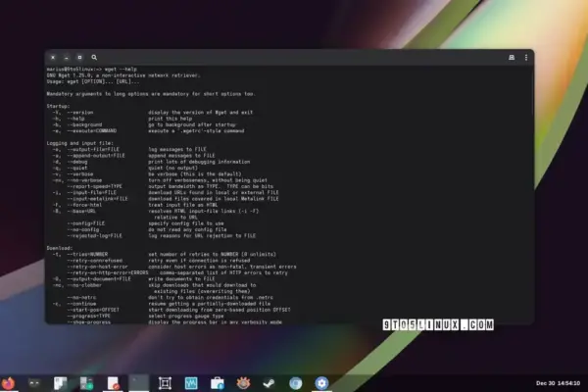This screenshot has width=588, height=392.
Task: Click the '--force-html' option line
Action: pyautogui.click(x=135, y=205)
